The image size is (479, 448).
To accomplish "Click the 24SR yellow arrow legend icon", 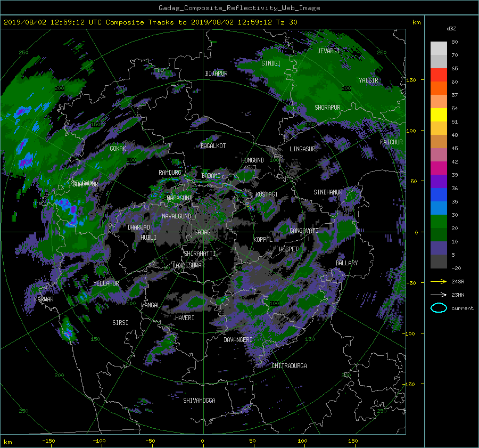I will tap(439, 281).
